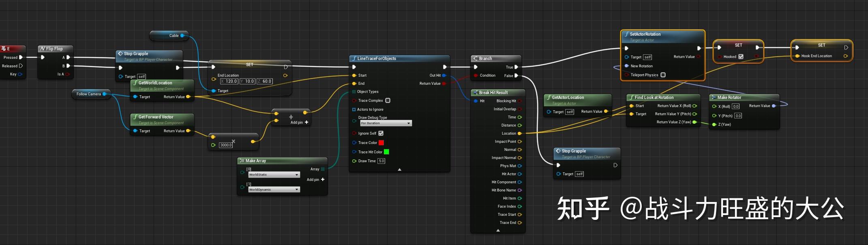Click the Draw Time value field

381,161
